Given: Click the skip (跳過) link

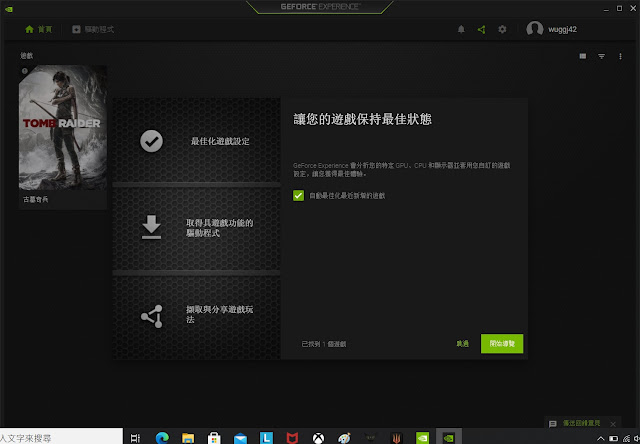Looking at the screenshot, I should point(462,344).
